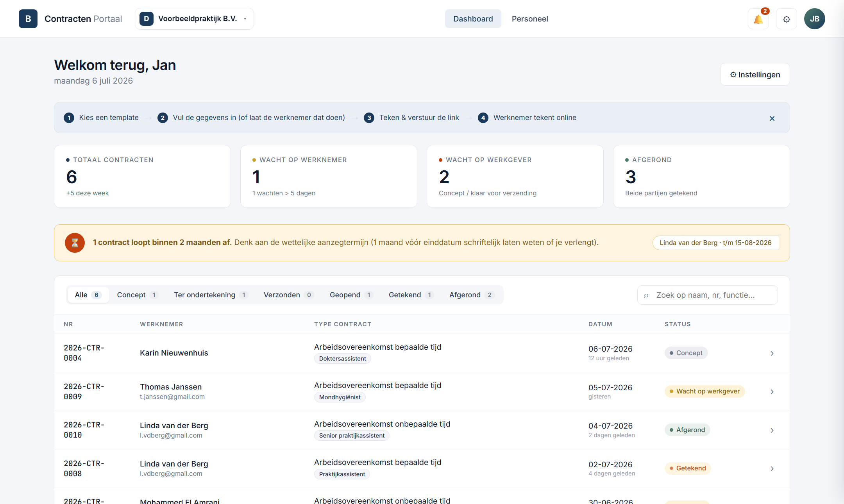
Task: Click the Getekend status badge
Action: (x=687, y=468)
